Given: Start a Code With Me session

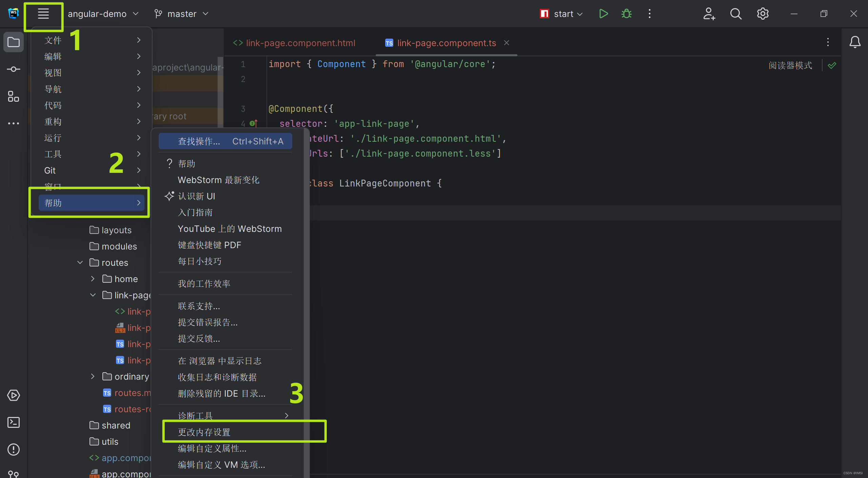Looking at the screenshot, I should [x=709, y=14].
